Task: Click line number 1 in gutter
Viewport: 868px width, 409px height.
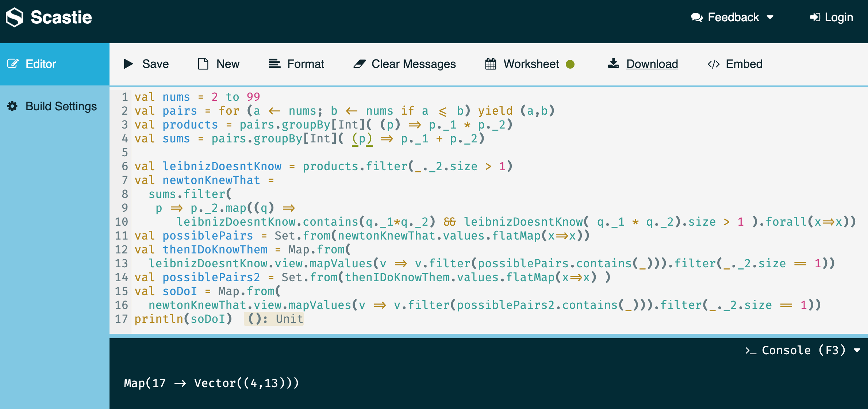Action: [125, 97]
